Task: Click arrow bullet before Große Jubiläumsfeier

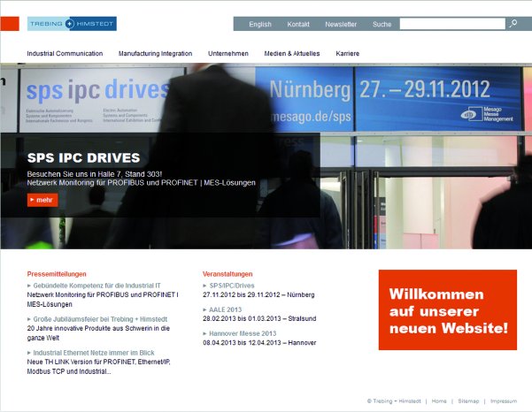Action: (29, 319)
